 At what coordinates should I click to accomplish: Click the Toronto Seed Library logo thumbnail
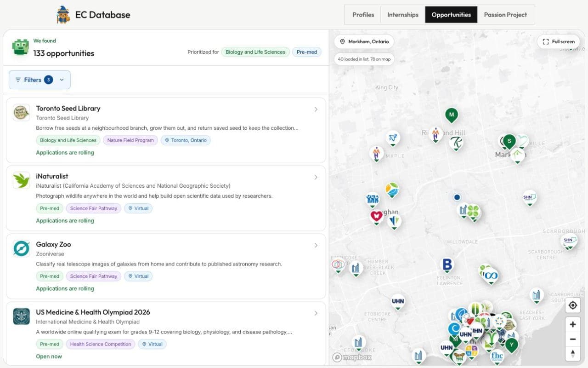pyautogui.click(x=22, y=112)
